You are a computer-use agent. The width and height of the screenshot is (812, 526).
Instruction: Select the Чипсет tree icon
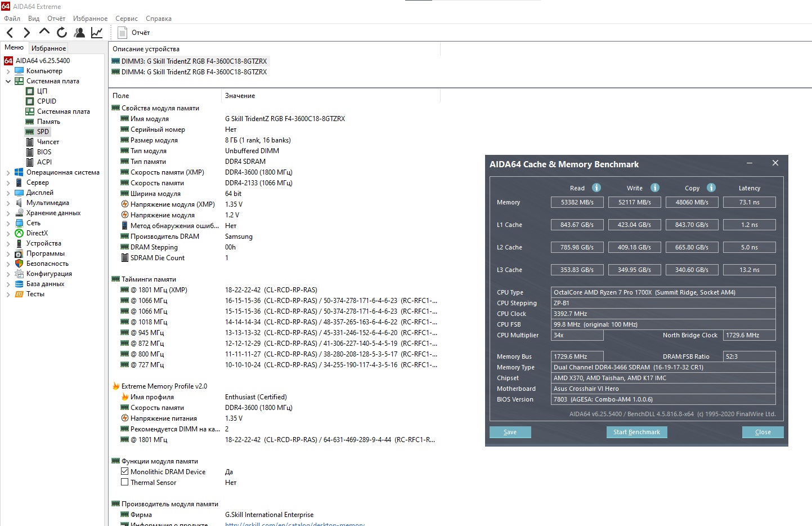(30, 142)
